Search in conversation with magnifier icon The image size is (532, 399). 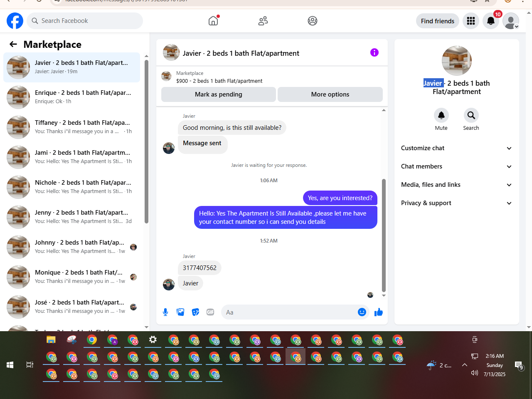(x=471, y=115)
